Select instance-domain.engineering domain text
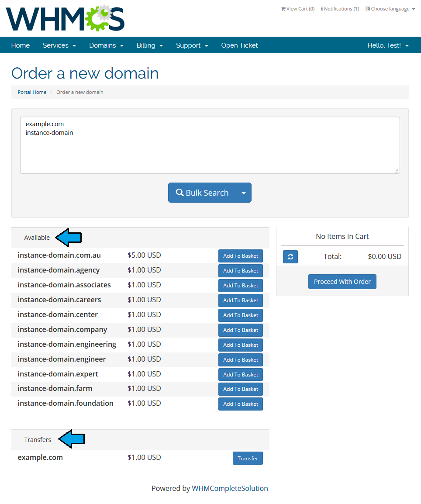The width and height of the screenshot is (421, 504). click(67, 344)
